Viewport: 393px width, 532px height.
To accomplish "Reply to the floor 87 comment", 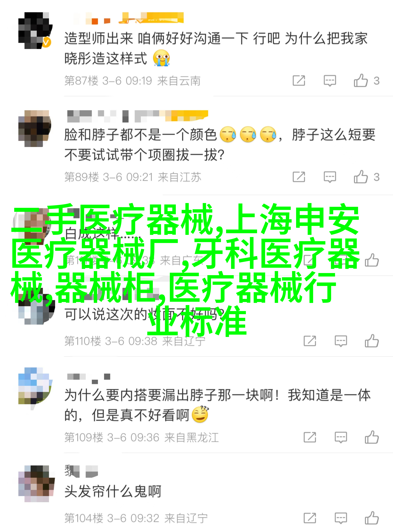I will coord(330,81).
